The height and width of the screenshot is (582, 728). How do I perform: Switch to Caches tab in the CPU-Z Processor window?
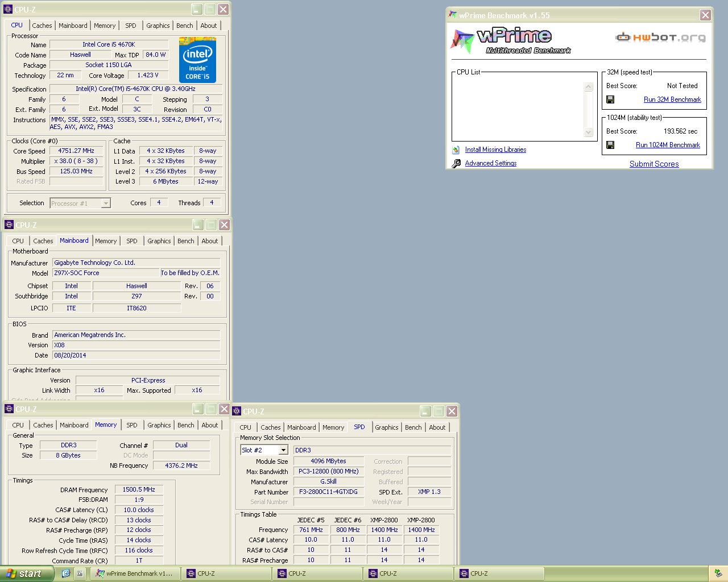pyautogui.click(x=42, y=26)
